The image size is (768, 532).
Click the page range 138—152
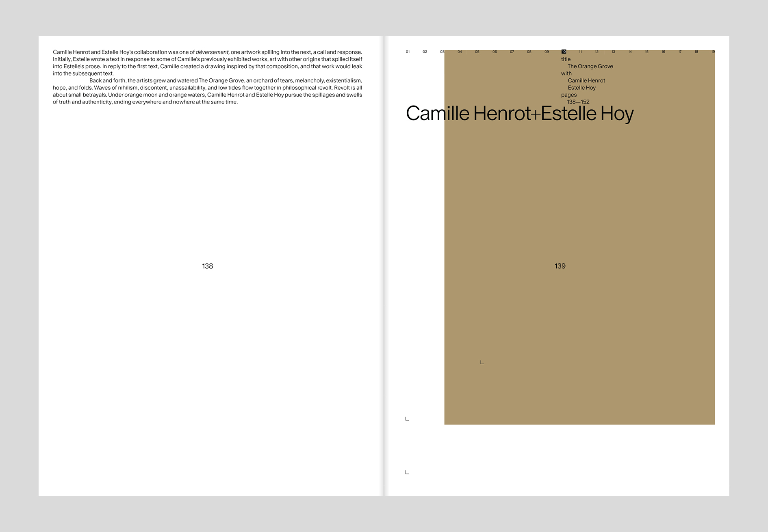tap(578, 102)
